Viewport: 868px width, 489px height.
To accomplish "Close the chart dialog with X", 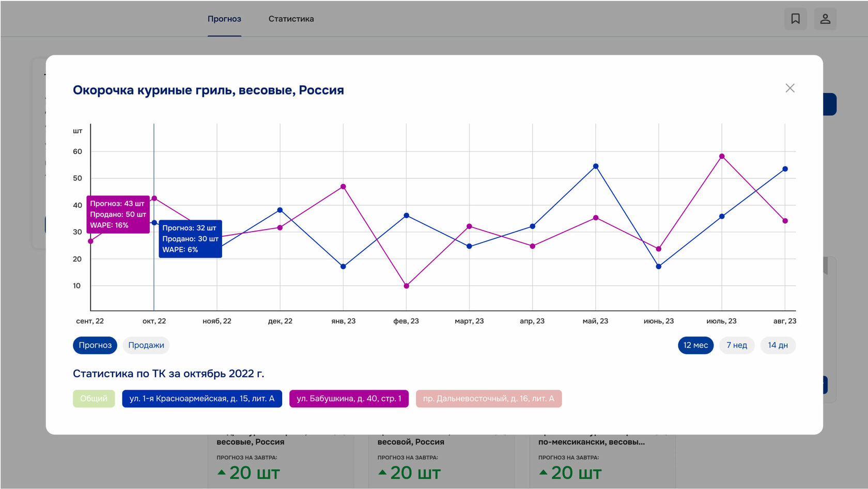I will (790, 88).
